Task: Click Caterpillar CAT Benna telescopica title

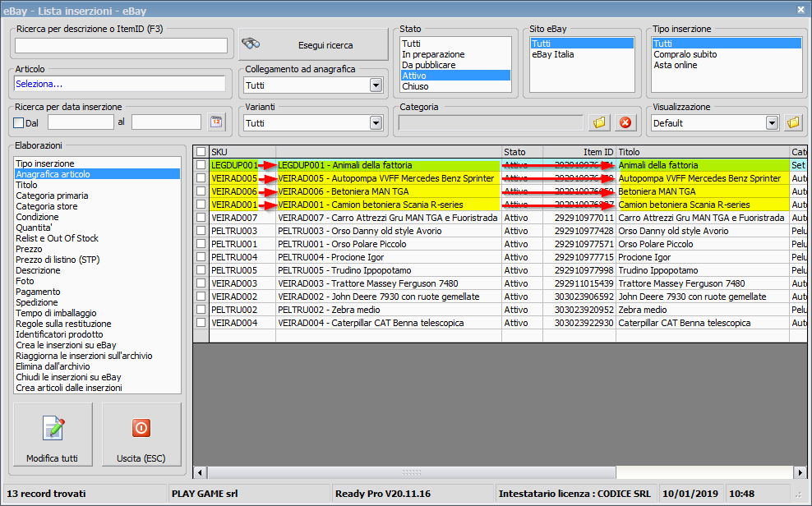Action: [702, 323]
